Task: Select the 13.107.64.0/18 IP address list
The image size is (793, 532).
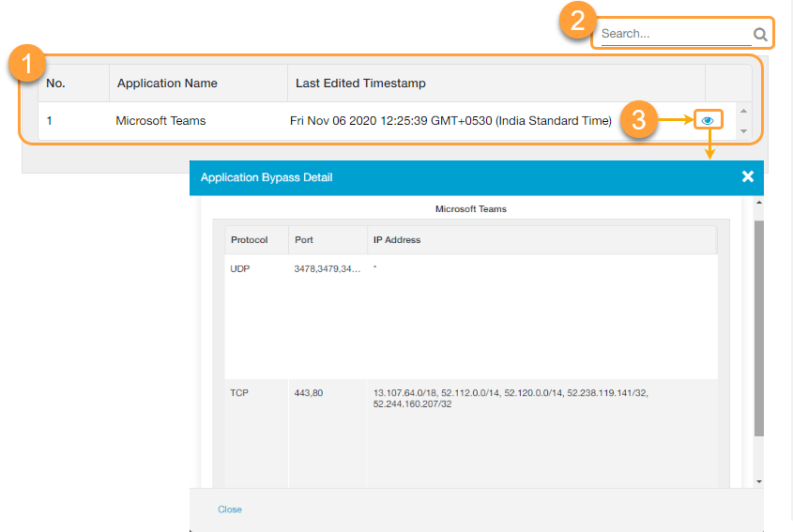Action: tap(511, 398)
